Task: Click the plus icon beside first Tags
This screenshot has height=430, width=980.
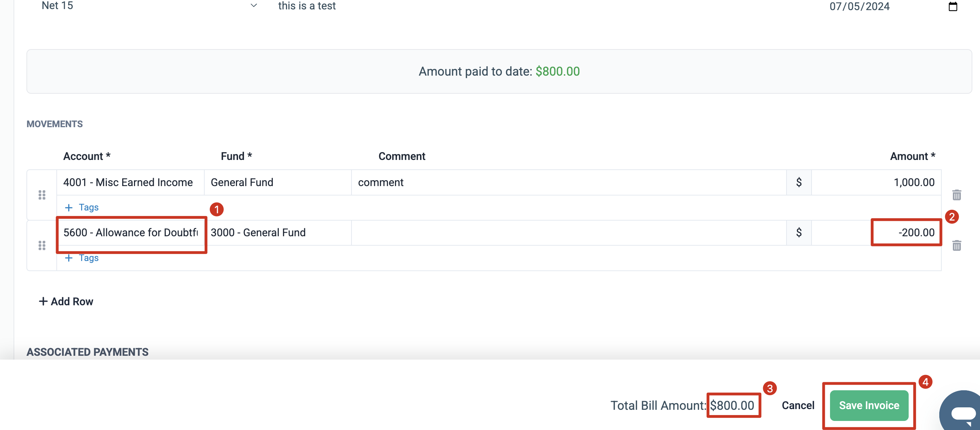Action: (69, 208)
